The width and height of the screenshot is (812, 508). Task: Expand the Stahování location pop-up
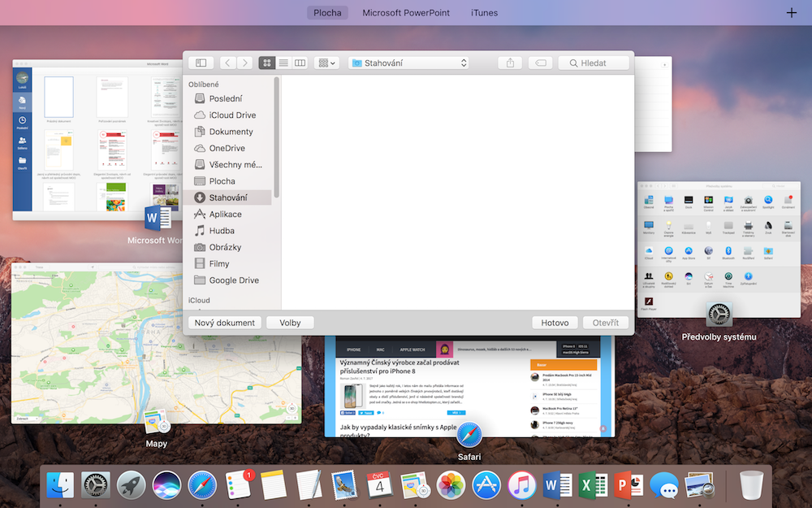(x=408, y=63)
